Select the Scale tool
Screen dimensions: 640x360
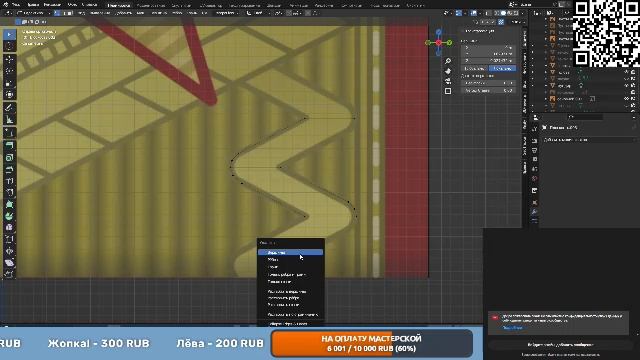tap(9, 83)
